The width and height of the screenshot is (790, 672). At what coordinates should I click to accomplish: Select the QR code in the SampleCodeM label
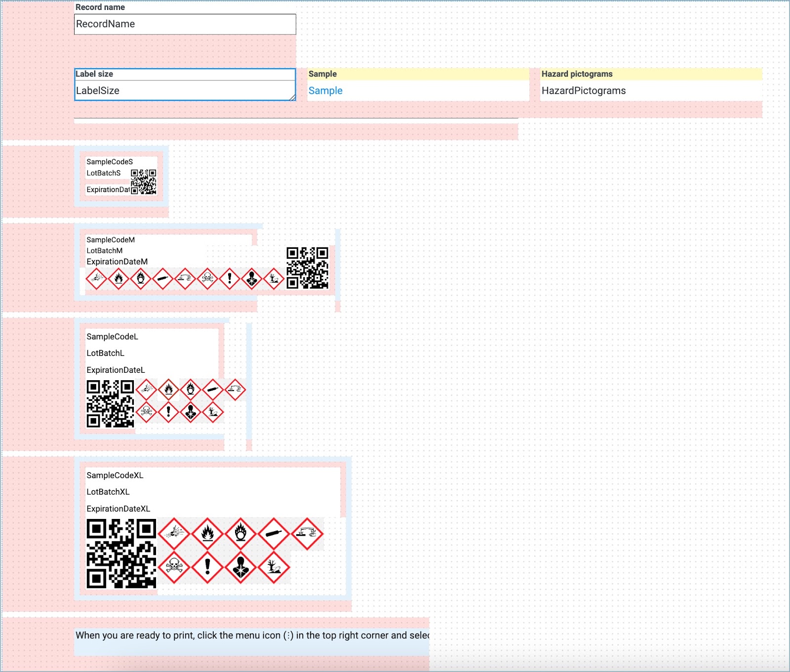[x=308, y=268]
